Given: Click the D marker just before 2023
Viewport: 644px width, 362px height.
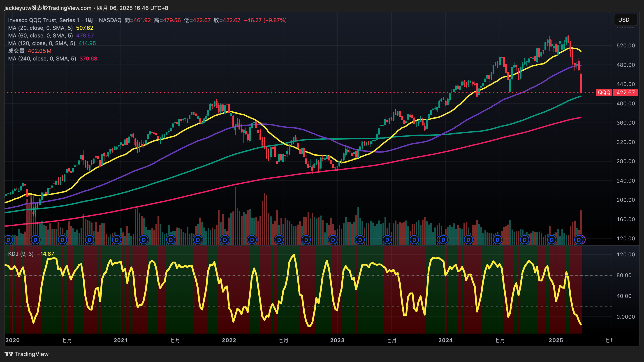Looking at the screenshot, I should (333, 240).
